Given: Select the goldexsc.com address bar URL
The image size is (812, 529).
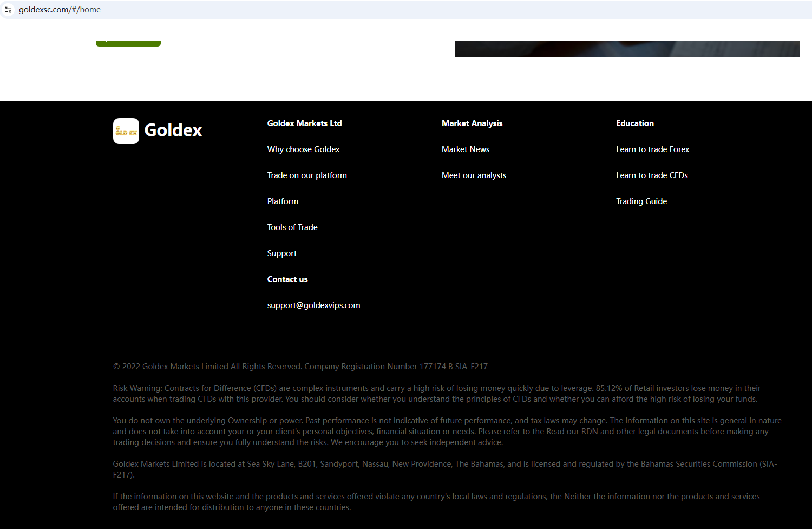Looking at the screenshot, I should [60, 10].
